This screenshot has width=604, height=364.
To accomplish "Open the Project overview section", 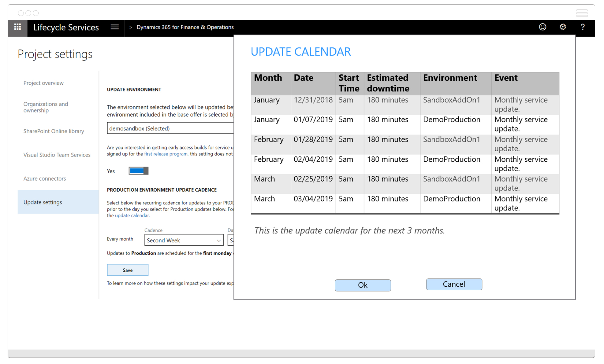I will coord(43,83).
